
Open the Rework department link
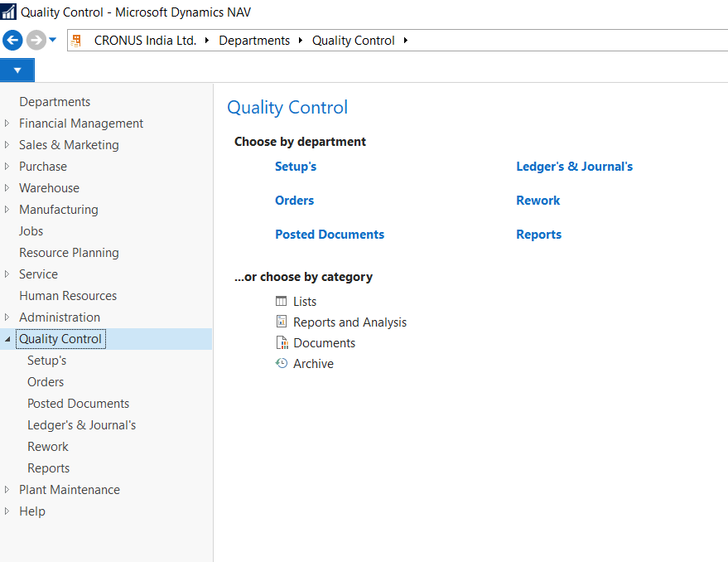[538, 201]
